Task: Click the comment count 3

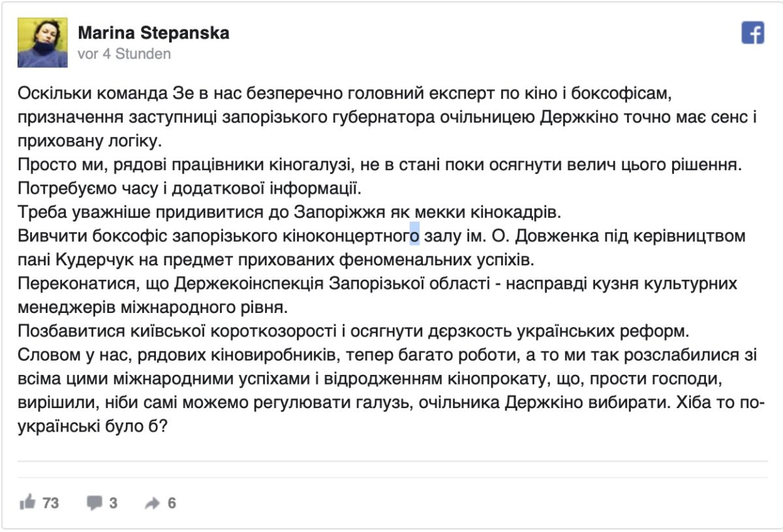Action: coord(114,503)
